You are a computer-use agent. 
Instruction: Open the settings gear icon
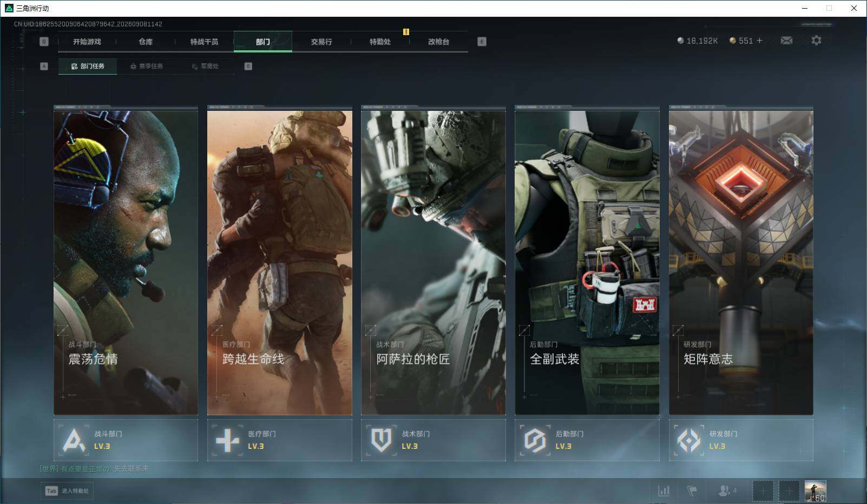coord(816,41)
